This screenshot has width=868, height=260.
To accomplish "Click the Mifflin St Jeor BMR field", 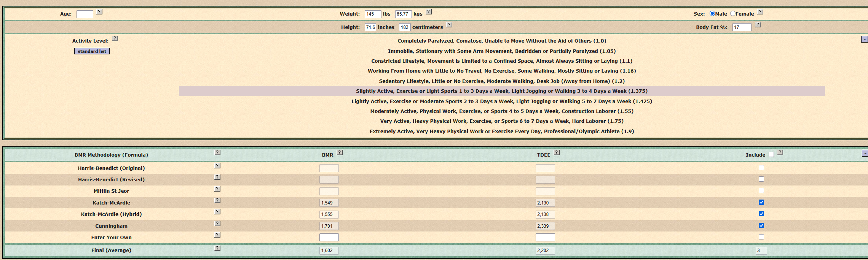I will pos(329,191).
